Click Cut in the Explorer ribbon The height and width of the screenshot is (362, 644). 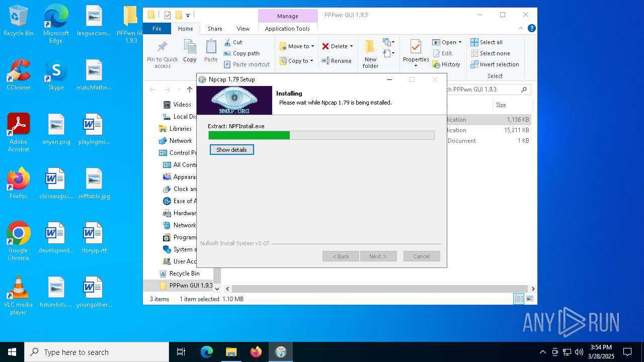(x=233, y=42)
